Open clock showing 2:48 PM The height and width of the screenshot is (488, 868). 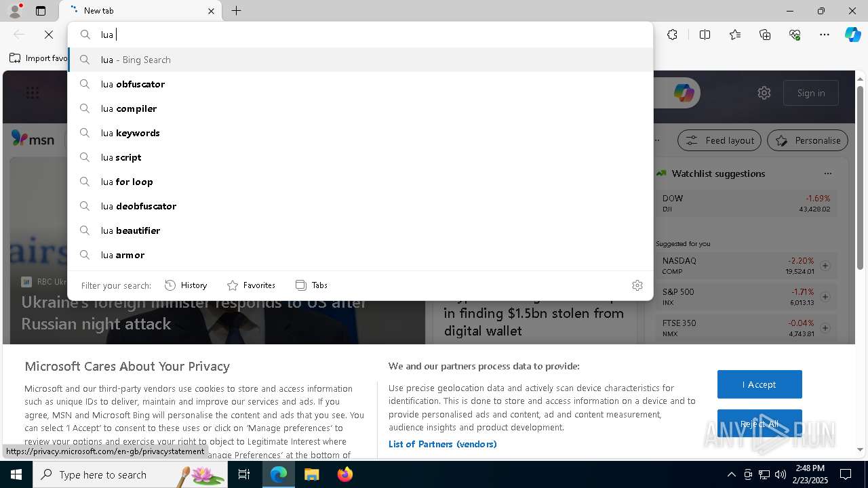[x=810, y=474]
